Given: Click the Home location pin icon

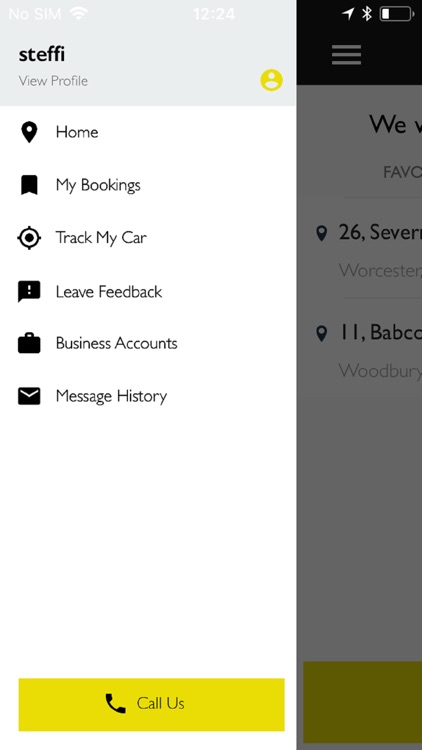Looking at the screenshot, I should 29,132.
